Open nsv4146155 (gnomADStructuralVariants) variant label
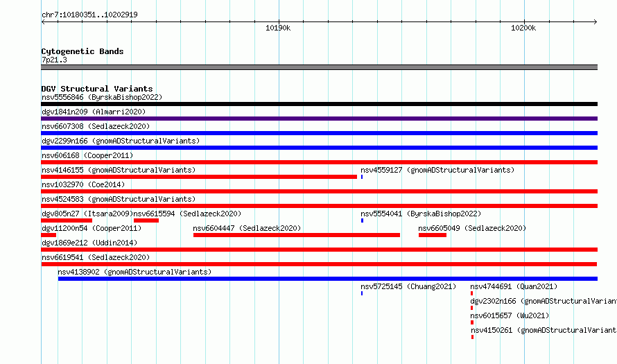Screen dimensions: 617x364 (x=119, y=170)
